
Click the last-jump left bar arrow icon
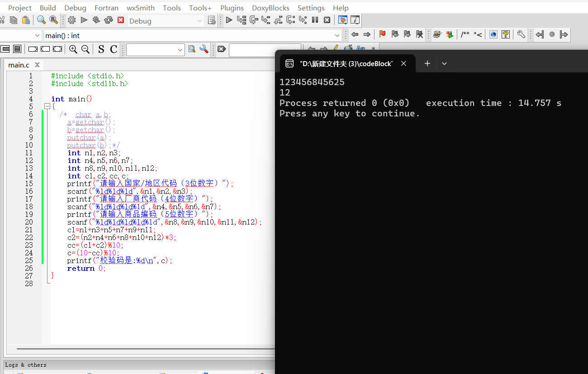540,34
